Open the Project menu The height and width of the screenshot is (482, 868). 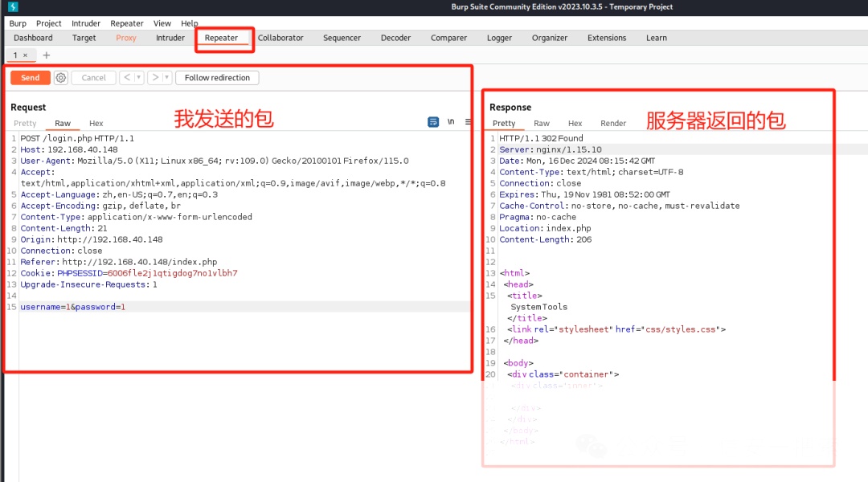(49, 23)
